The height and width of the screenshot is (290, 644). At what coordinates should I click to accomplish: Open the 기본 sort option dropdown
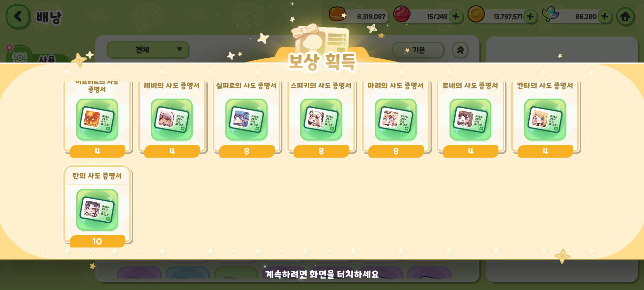click(418, 50)
